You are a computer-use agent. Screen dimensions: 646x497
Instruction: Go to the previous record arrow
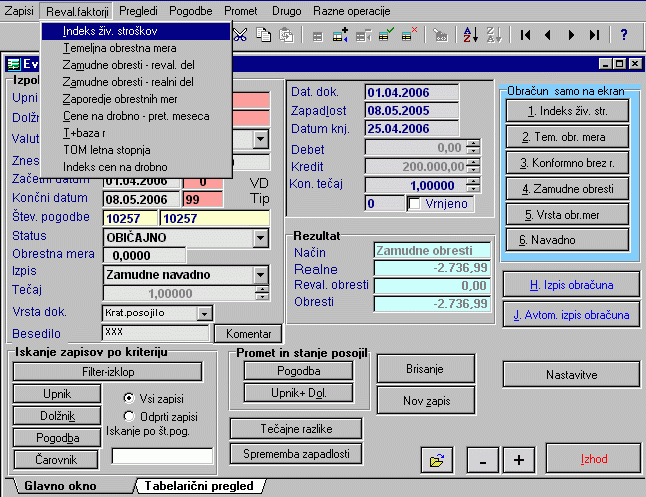coord(548,35)
